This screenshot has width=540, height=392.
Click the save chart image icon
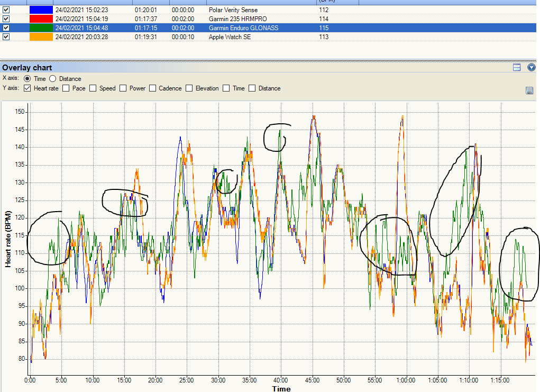[529, 90]
